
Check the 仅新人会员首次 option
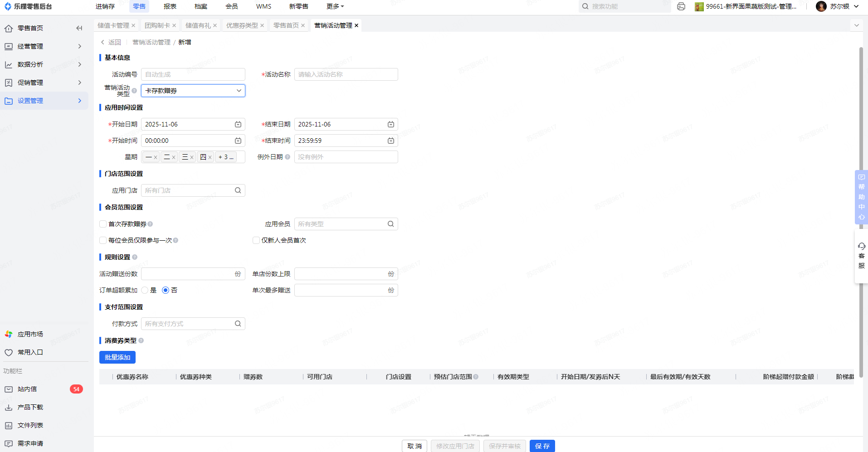coord(256,240)
